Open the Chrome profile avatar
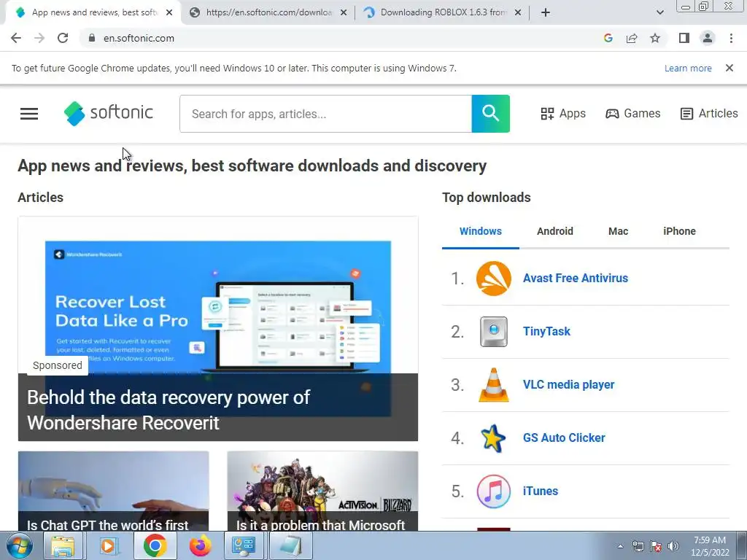The height and width of the screenshot is (560, 747). (x=708, y=38)
